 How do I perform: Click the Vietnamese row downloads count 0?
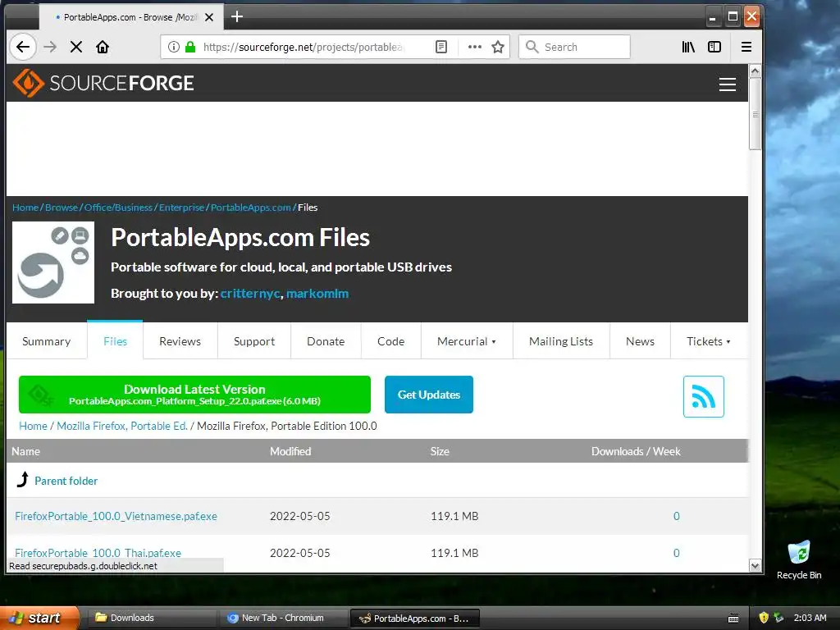point(677,517)
